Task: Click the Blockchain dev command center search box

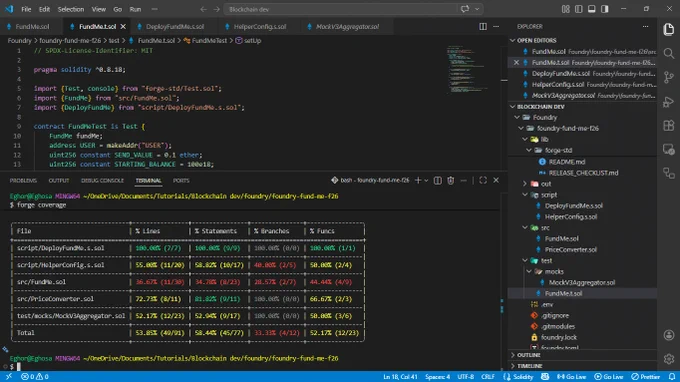Action: click(x=340, y=9)
